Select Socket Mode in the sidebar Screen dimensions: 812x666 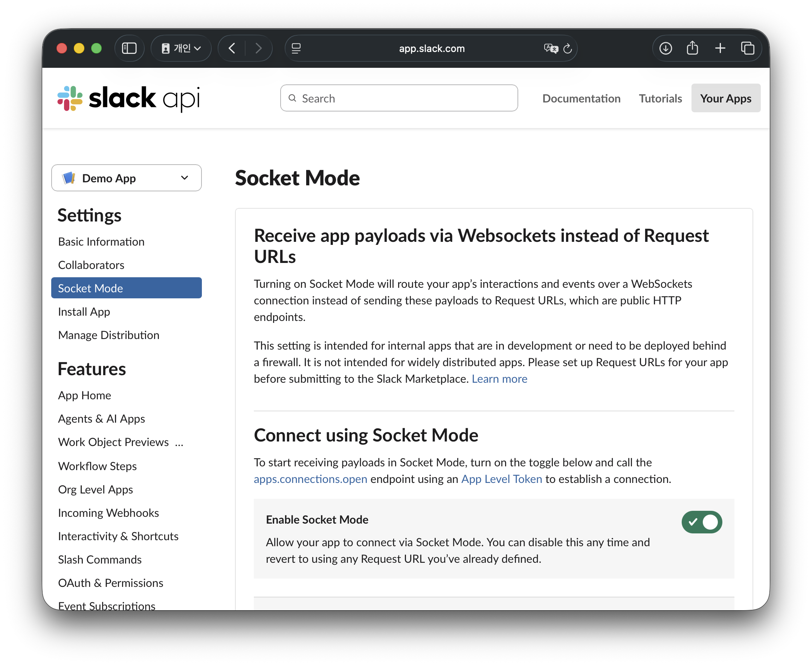pos(126,288)
